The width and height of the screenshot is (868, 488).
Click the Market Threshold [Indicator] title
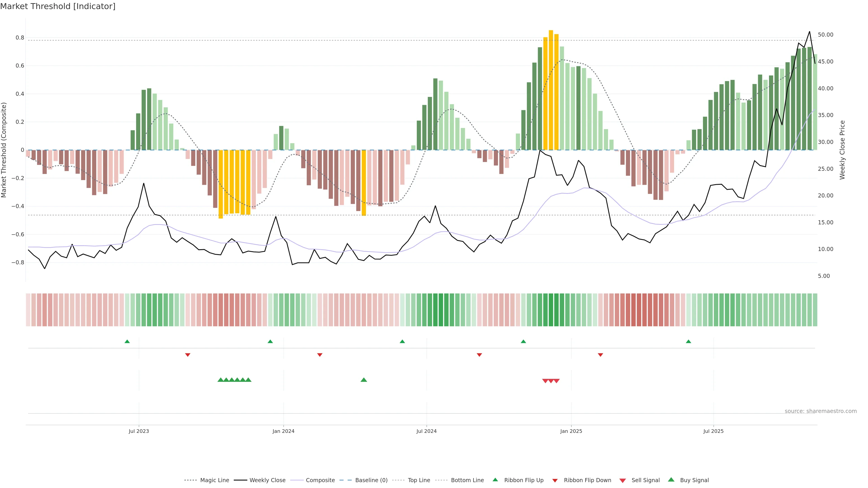pyautogui.click(x=58, y=6)
